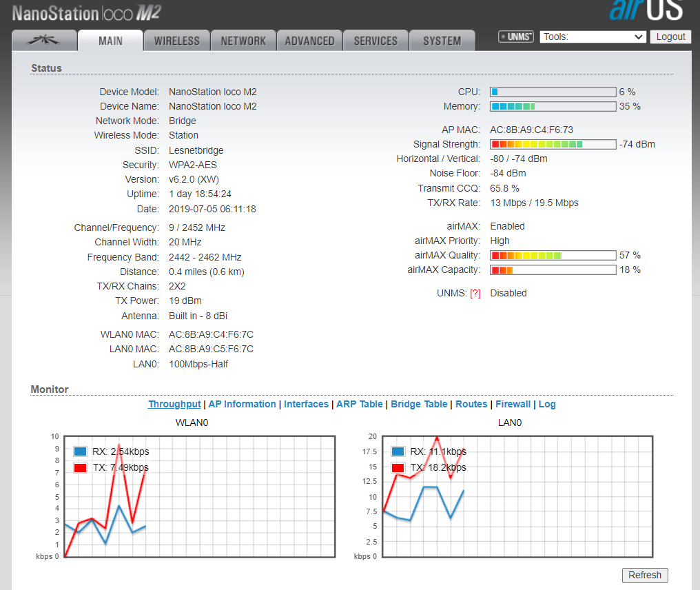Viewport: 700px width, 590px height.
Task: Switch to the MAIN tab
Action: (110, 41)
